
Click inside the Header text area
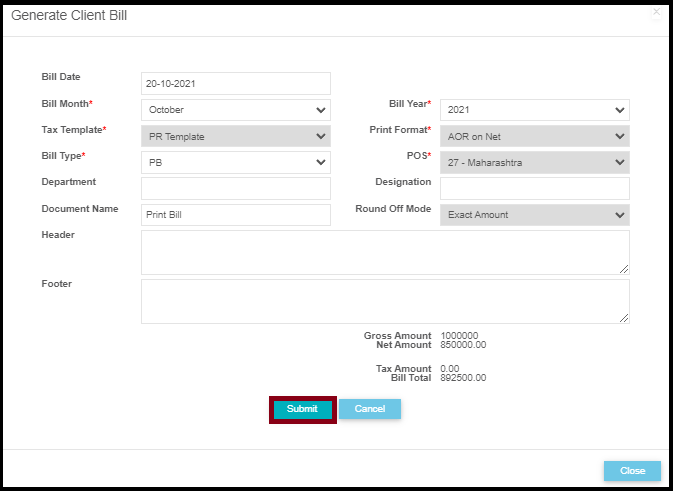click(x=385, y=252)
